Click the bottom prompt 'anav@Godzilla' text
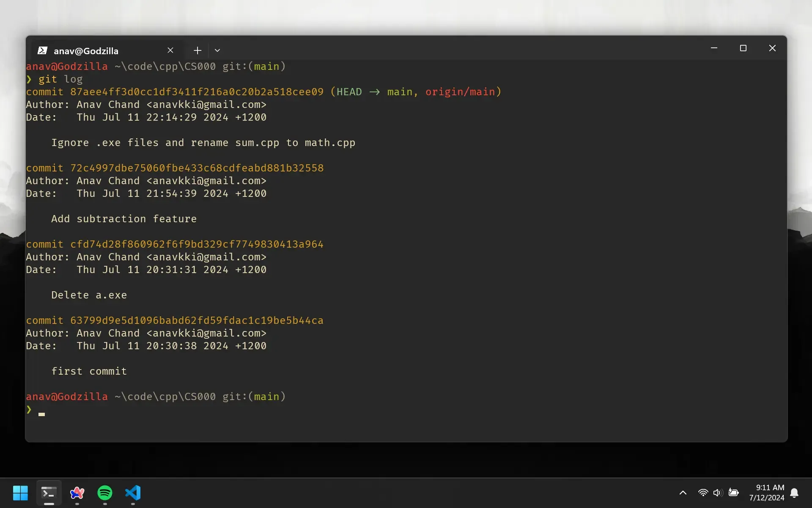812x508 pixels. (67, 397)
